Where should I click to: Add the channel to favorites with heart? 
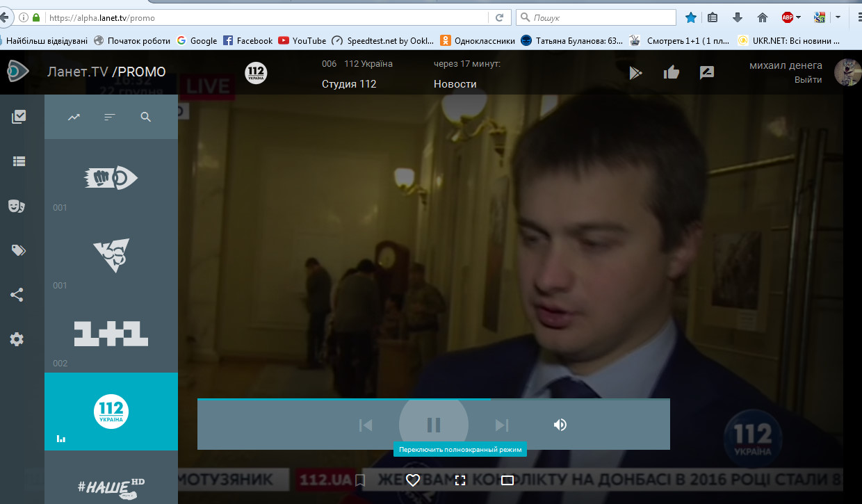[413, 480]
